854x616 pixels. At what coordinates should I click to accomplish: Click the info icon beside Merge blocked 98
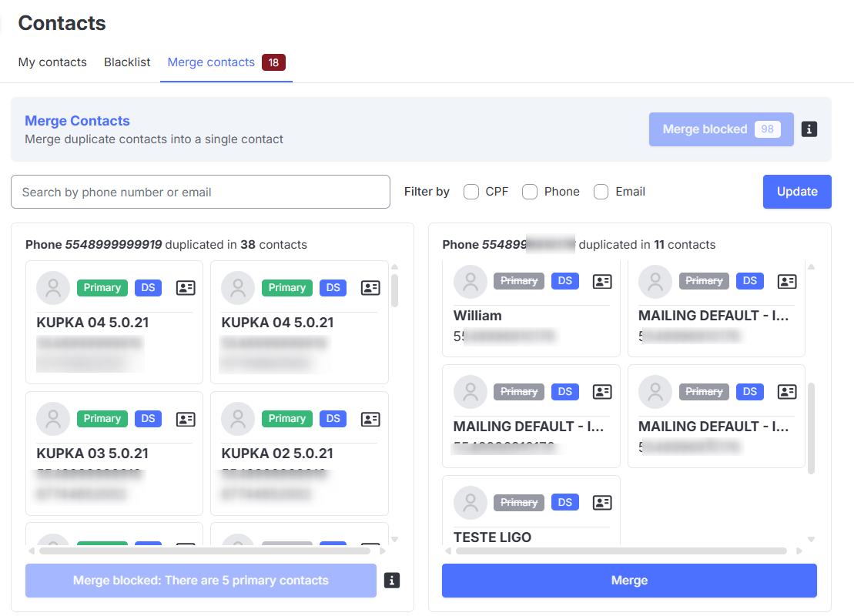pos(809,129)
